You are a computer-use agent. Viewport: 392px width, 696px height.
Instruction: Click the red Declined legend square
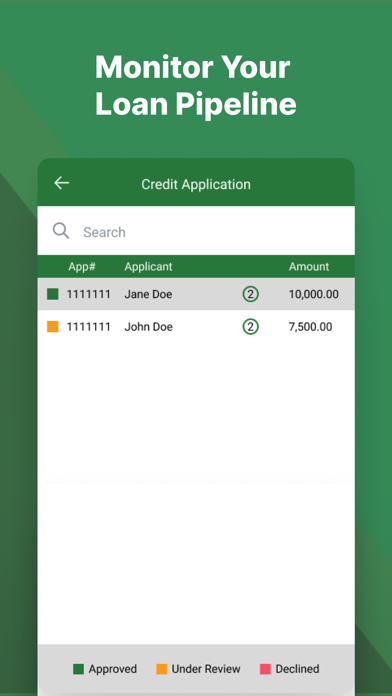[265, 669]
